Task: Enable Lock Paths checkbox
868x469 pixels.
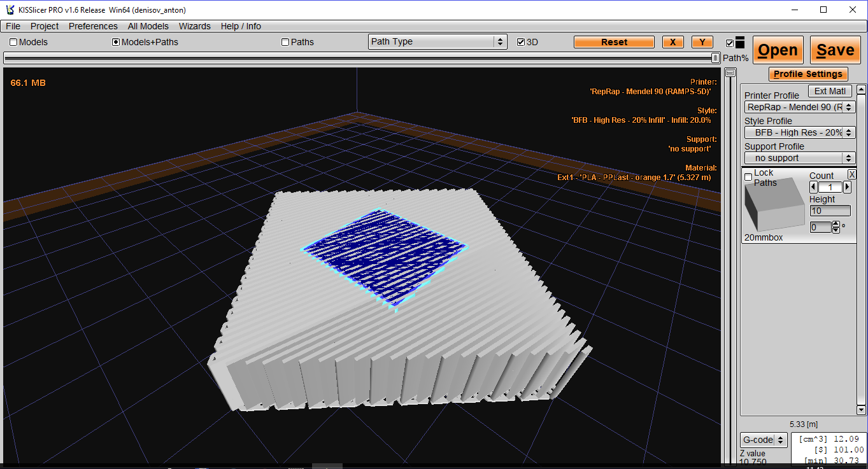Action: 748,177
